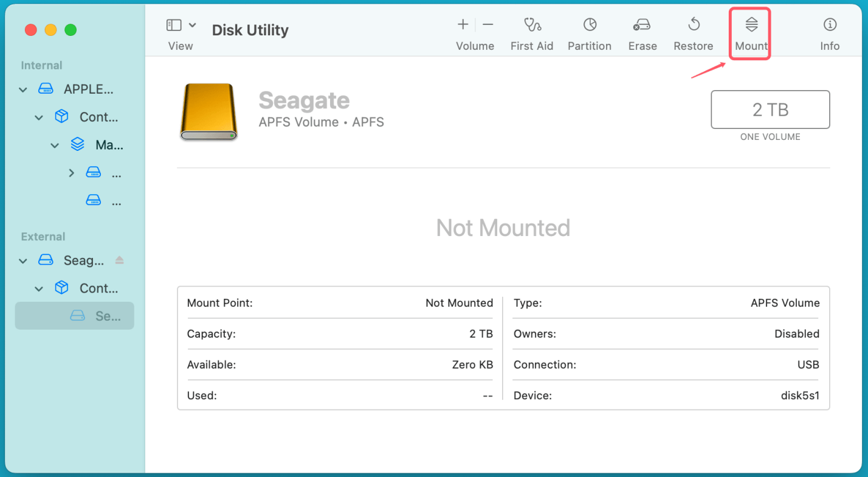
Task: Mount the Seagate volume using the Mount icon
Action: click(750, 26)
